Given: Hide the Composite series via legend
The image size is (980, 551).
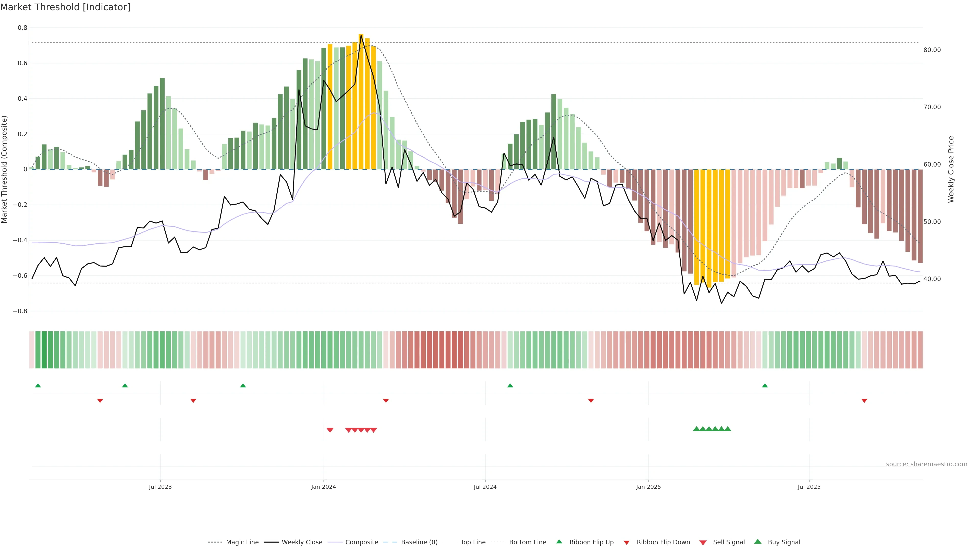Looking at the screenshot, I should [361, 542].
